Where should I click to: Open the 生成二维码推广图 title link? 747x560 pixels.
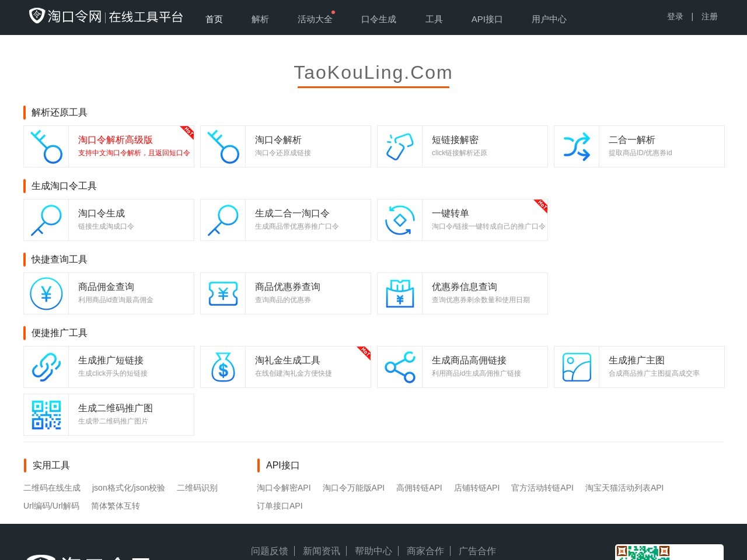(x=116, y=408)
